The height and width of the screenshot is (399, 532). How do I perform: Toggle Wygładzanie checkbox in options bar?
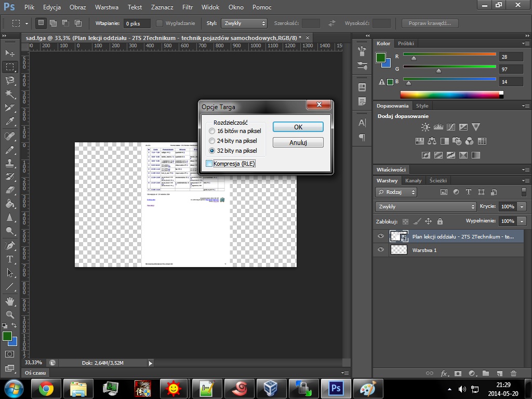tap(159, 23)
